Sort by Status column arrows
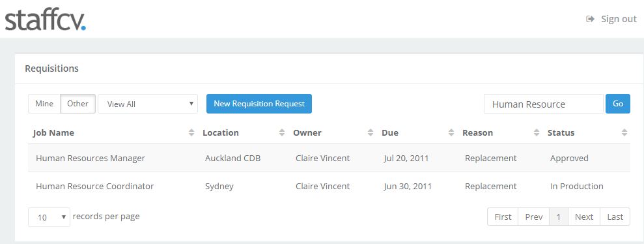 pos(624,132)
